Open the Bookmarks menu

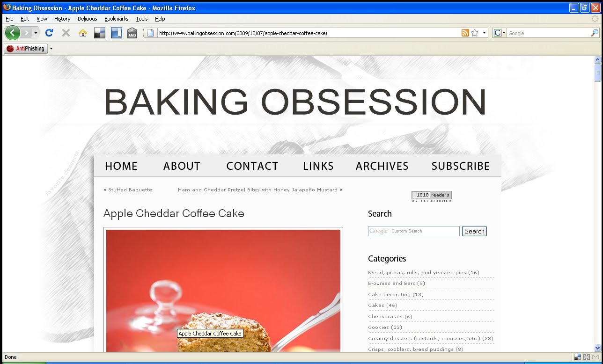coord(116,19)
